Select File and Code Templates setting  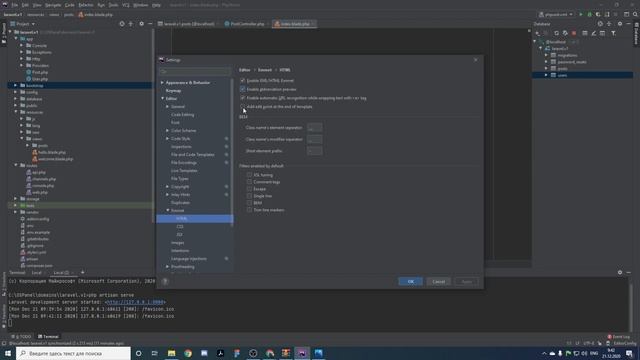[193, 155]
